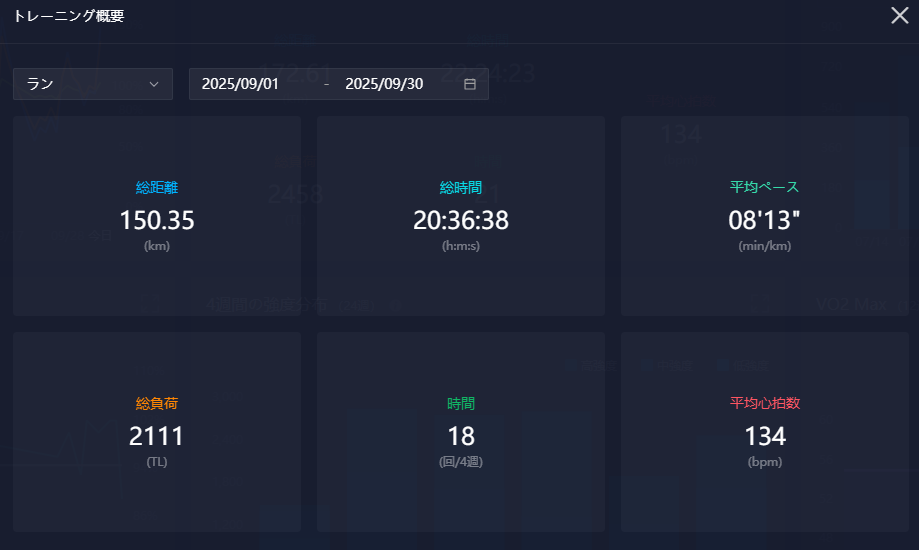Open the ラン activity type dropdown
919x550 pixels.
coord(92,84)
